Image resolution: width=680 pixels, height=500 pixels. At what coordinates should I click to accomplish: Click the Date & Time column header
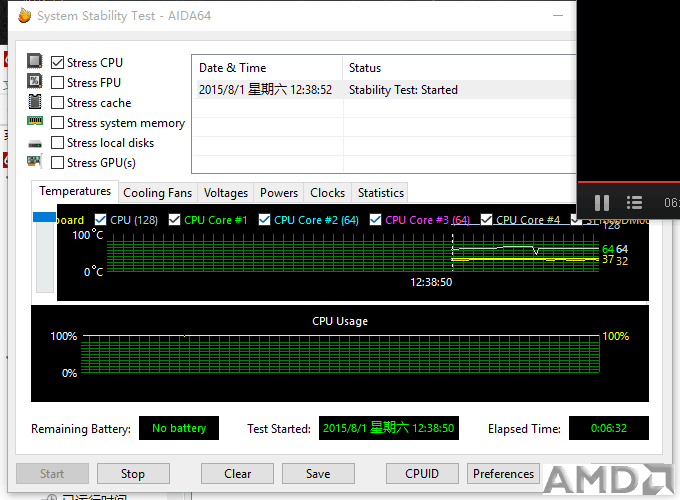pyautogui.click(x=267, y=68)
